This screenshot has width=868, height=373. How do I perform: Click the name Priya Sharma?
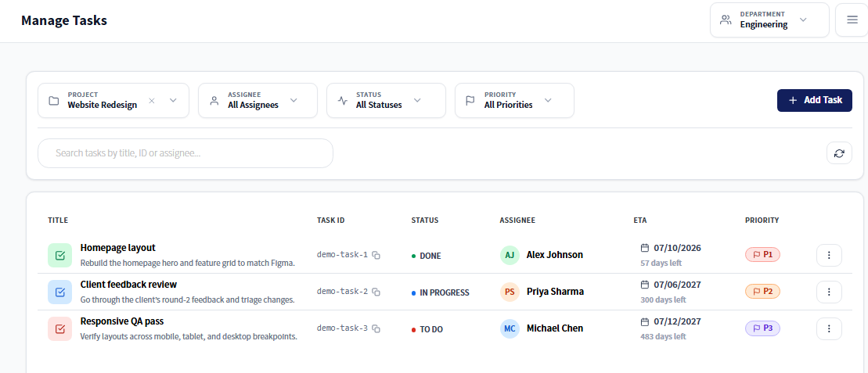click(555, 292)
